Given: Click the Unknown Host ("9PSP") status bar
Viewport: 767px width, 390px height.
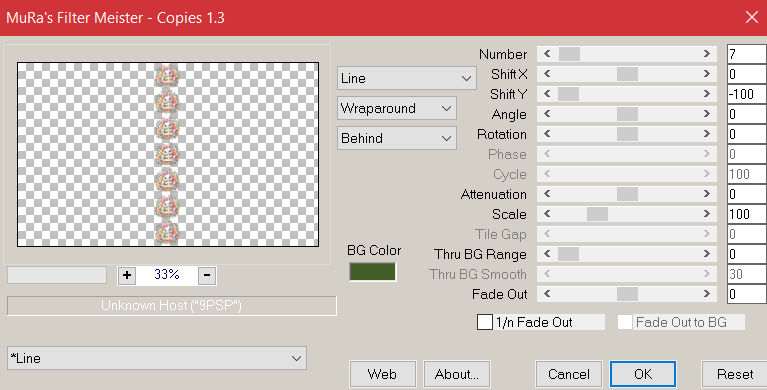Looking at the screenshot, I should point(172,306).
